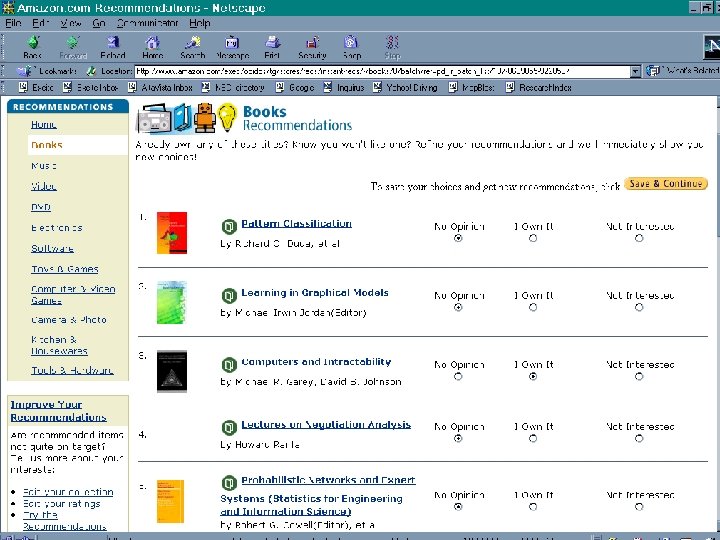
Task: Click green icon beside Pattern Classification
Action: pyautogui.click(x=229, y=226)
